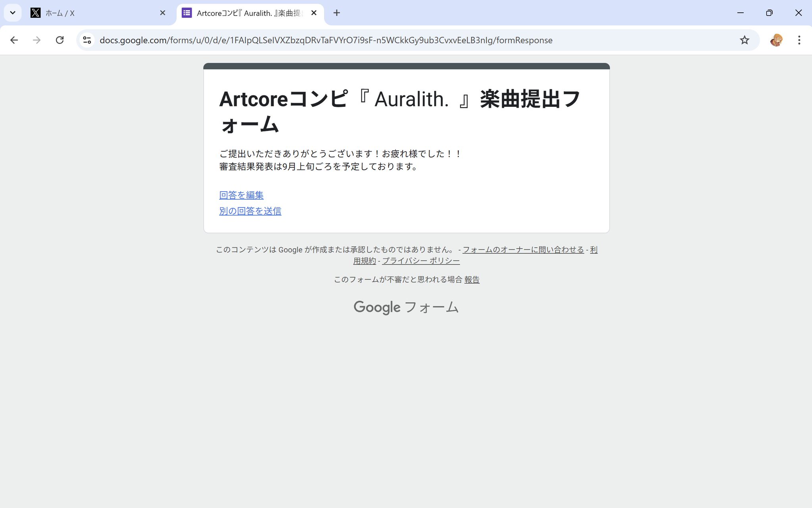The height and width of the screenshot is (508, 812).
Task: Go back to previous page
Action: click(x=14, y=40)
